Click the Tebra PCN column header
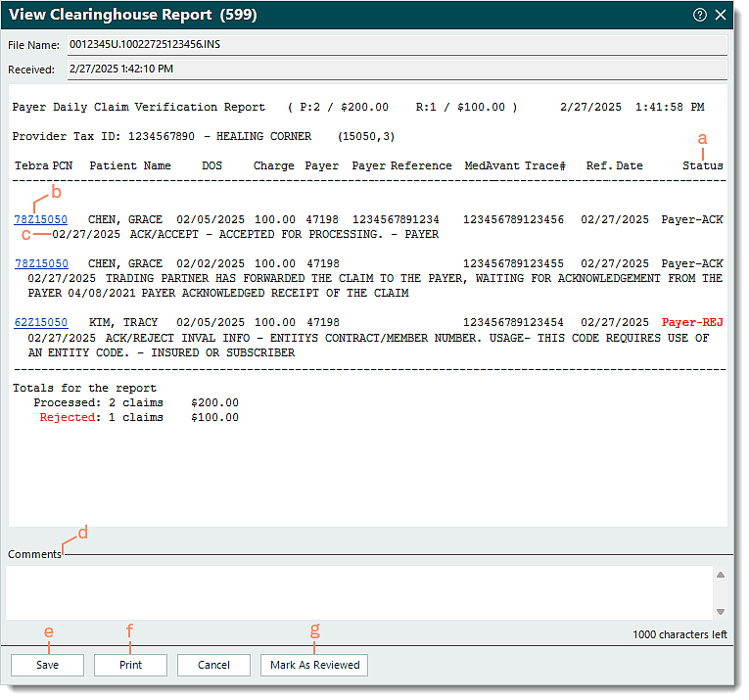Screen dimensions: 749x700 43,165
